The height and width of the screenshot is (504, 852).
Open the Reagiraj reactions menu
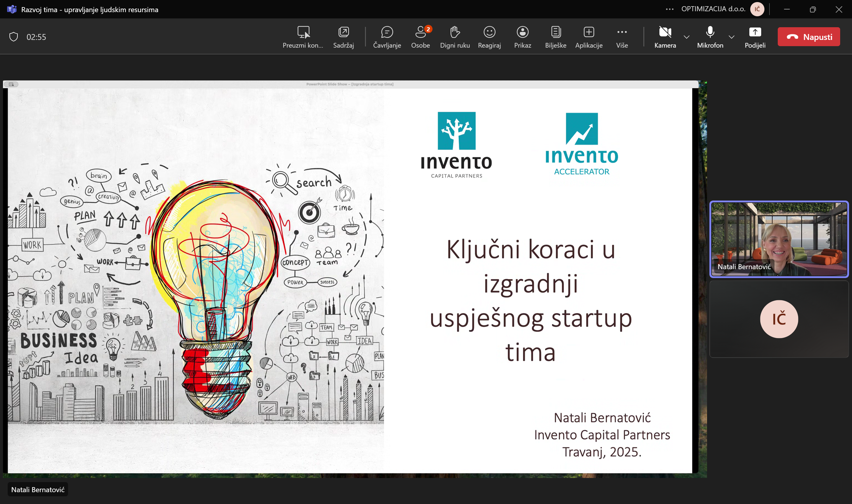pos(489,37)
